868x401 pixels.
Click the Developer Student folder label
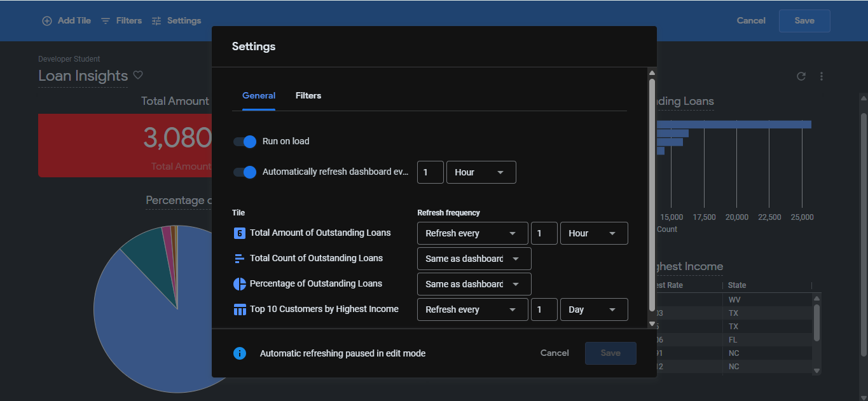pos(69,59)
